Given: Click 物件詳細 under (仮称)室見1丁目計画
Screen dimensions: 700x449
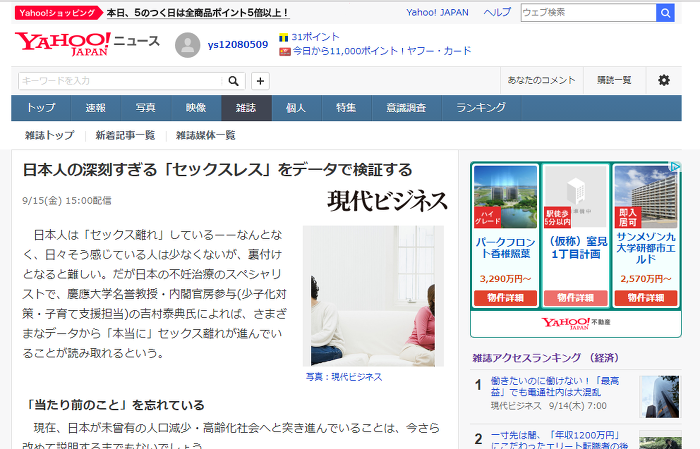Looking at the screenshot, I should [576, 298].
